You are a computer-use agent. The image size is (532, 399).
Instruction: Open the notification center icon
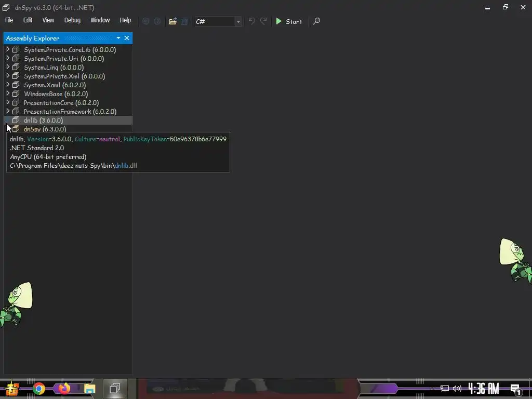point(515,390)
